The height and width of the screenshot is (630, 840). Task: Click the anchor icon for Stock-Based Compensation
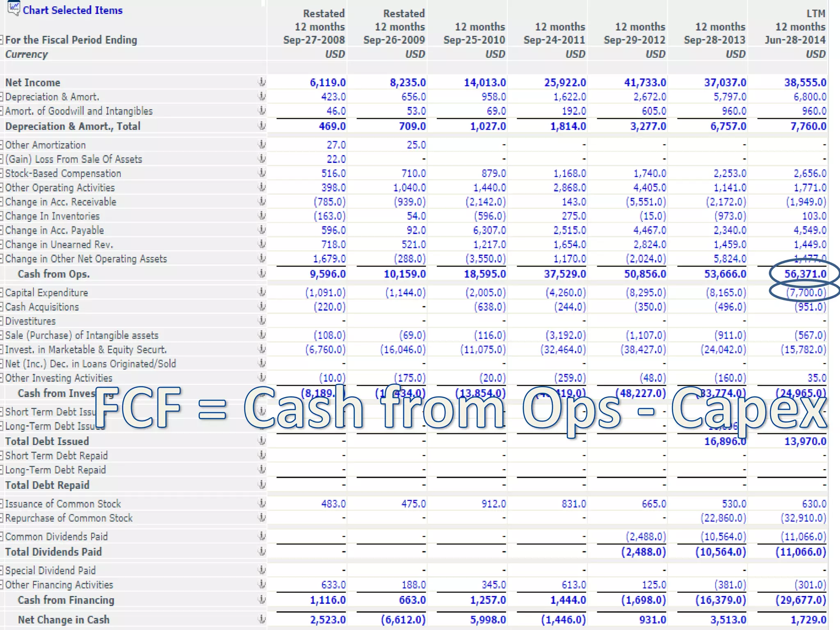pyautogui.click(x=261, y=173)
